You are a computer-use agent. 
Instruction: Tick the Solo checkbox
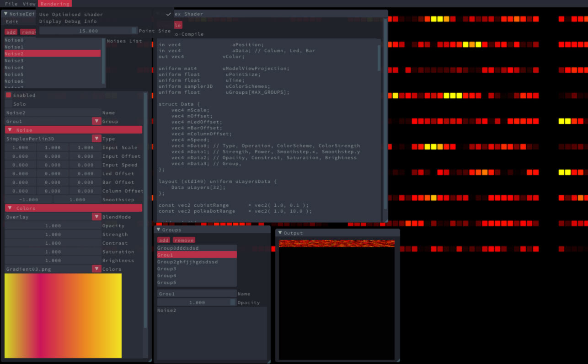[8, 104]
